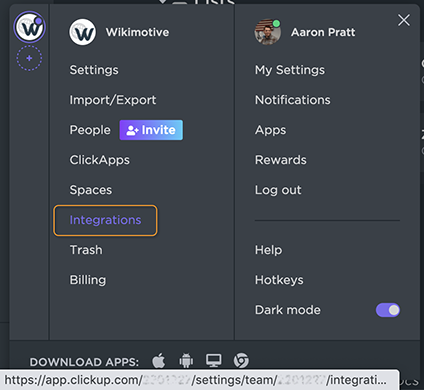Screen dimensions: 424x390
Task: Click the Download Apps label
Action: 84,362
